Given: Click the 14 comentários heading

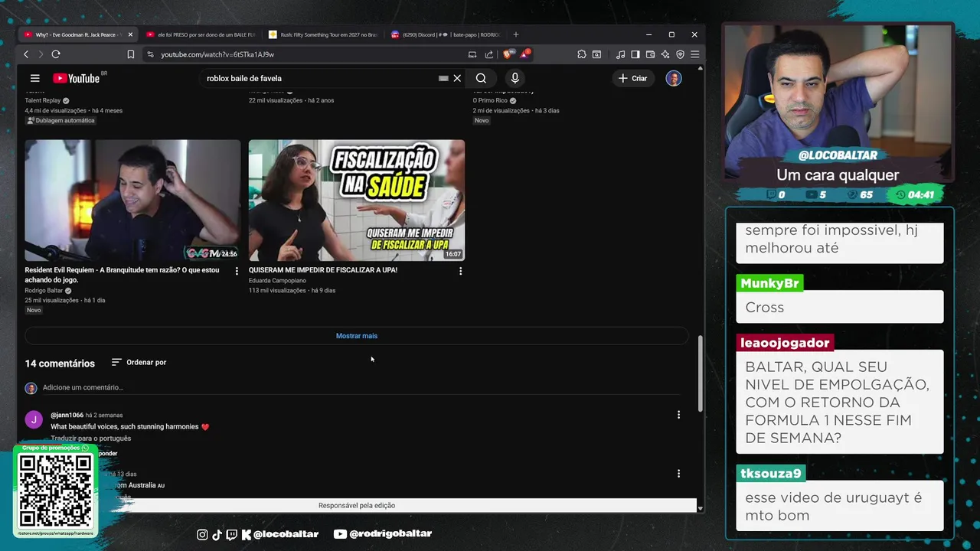Looking at the screenshot, I should tap(60, 364).
